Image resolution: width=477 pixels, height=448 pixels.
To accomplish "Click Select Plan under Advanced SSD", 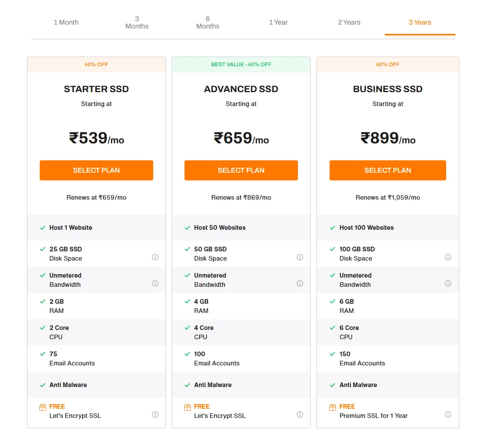I will (241, 170).
